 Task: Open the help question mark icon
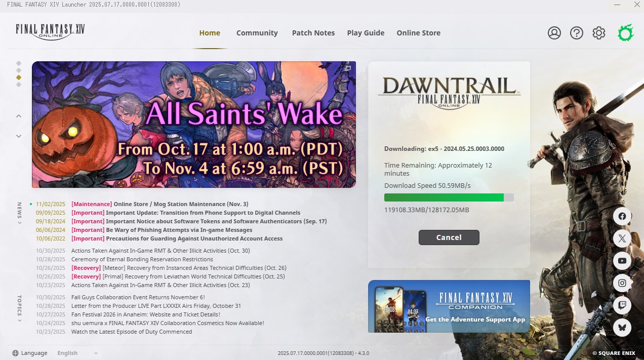click(x=577, y=33)
